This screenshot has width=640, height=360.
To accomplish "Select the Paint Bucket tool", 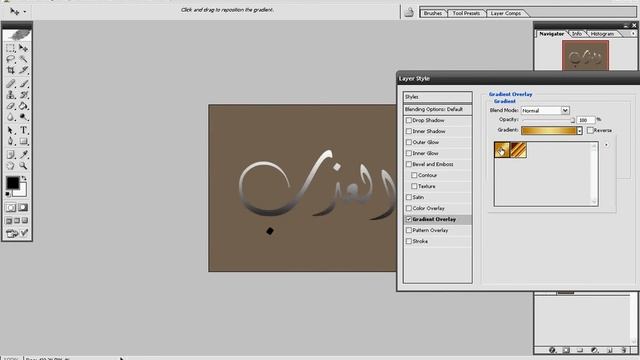I will pos(23,106).
